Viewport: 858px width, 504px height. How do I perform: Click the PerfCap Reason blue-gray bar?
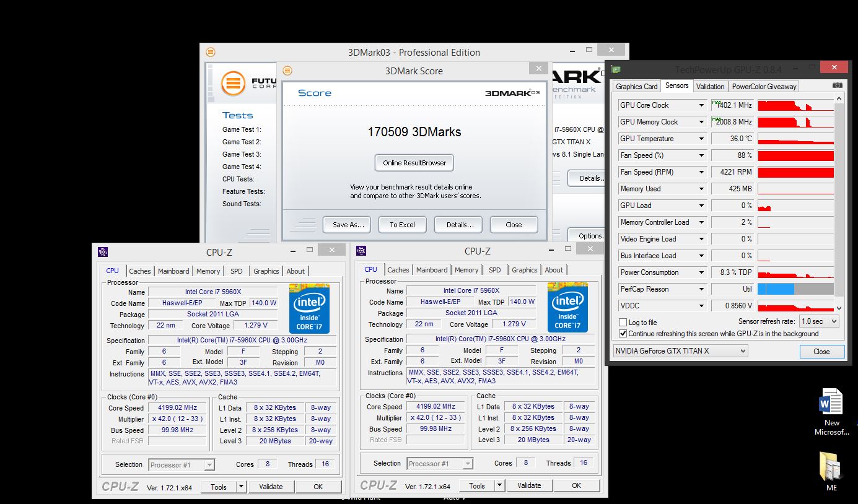795,289
